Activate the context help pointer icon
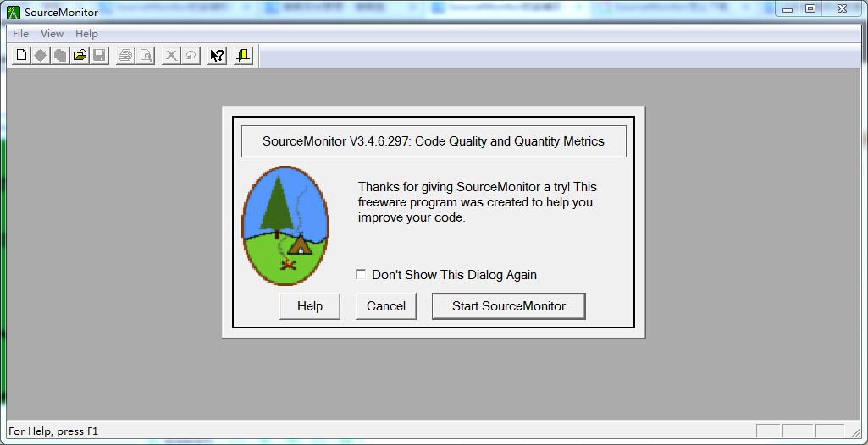 pos(217,55)
